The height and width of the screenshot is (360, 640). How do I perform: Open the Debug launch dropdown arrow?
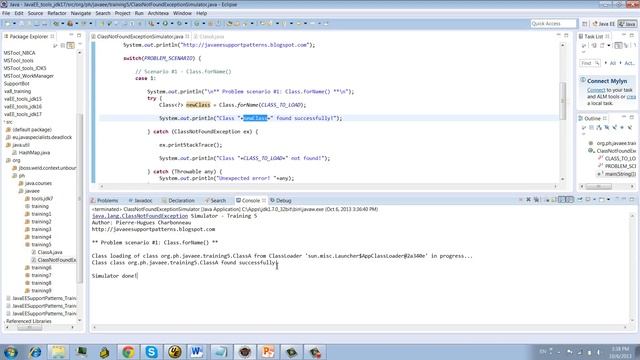(158, 24)
